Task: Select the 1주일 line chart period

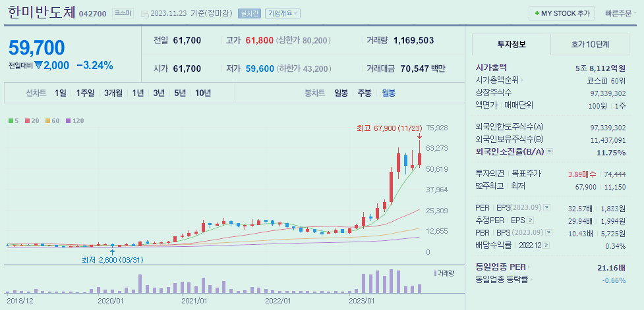Action: [x=85, y=93]
